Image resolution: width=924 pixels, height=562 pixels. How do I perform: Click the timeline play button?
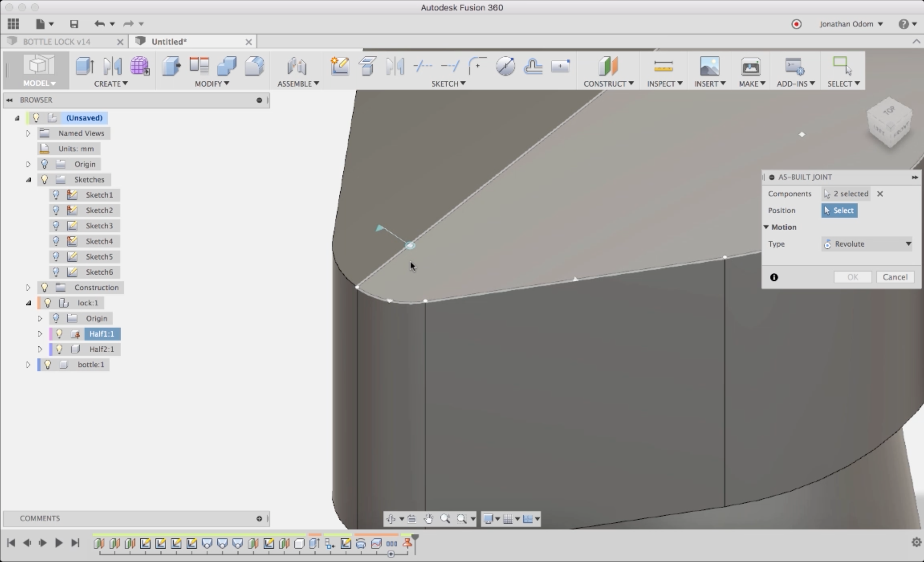(x=59, y=543)
